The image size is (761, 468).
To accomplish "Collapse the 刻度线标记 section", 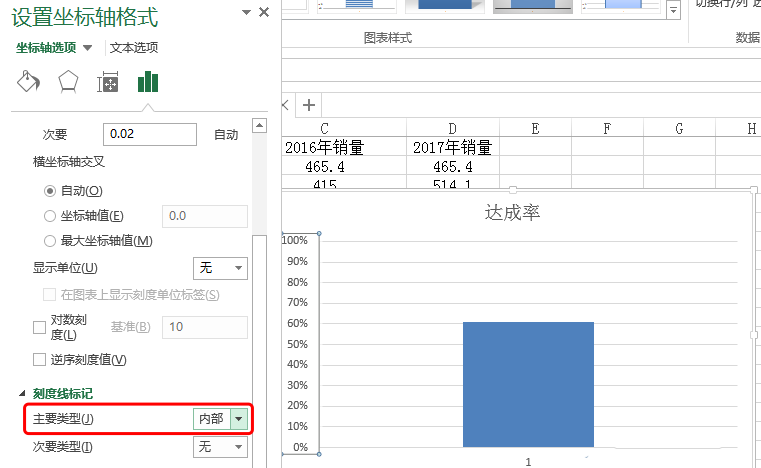I will click(x=22, y=394).
